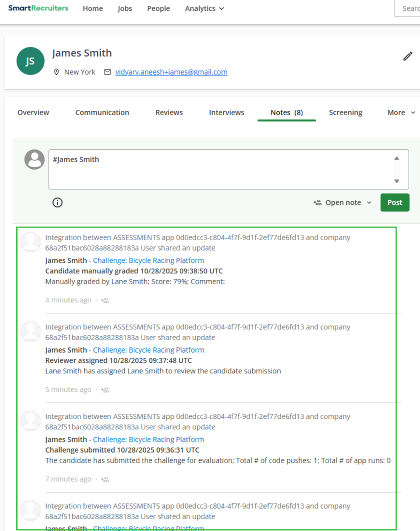Open the 'Open note' visibility dropdown
This screenshot has height=531, width=420.
[x=343, y=203]
